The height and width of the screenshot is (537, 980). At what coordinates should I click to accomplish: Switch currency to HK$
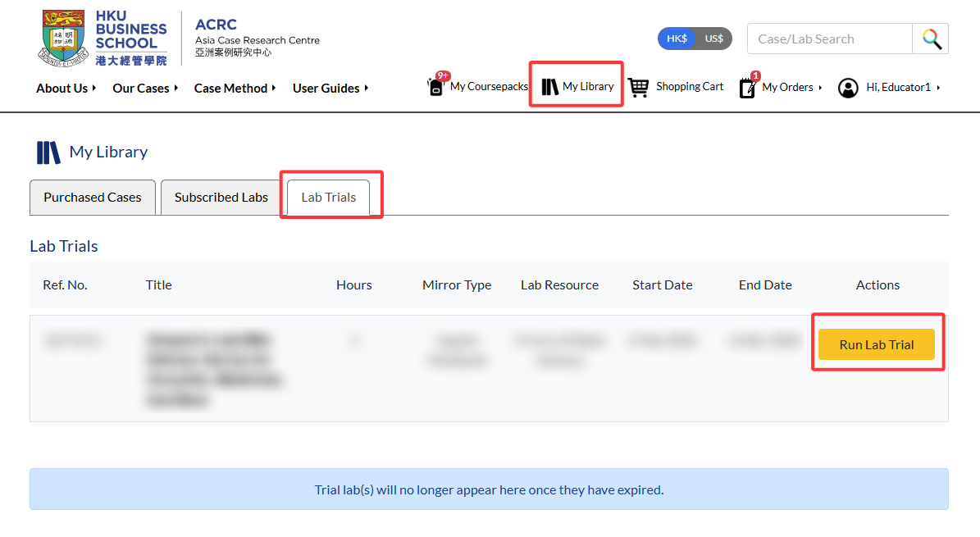pyautogui.click(x=677, y=39)
